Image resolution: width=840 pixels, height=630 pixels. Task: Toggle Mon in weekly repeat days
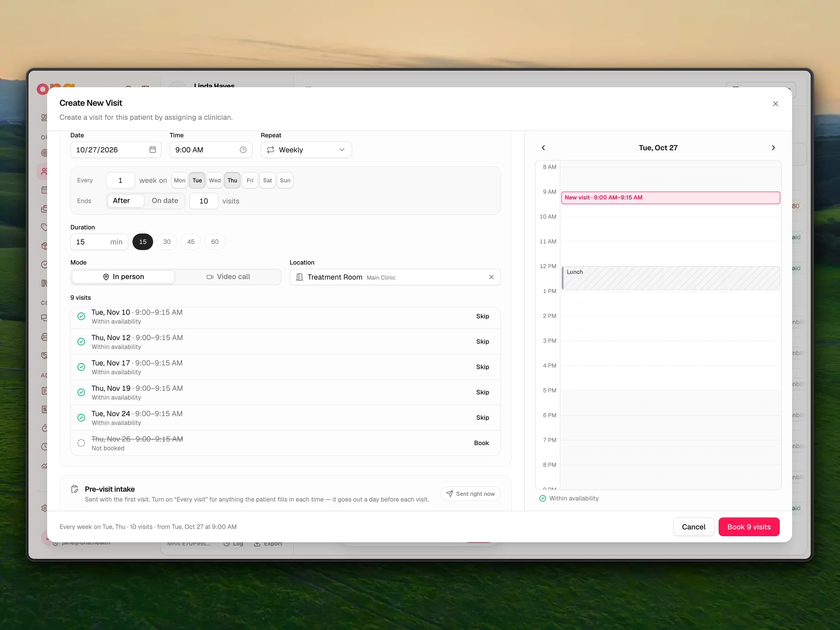[180, 180]
